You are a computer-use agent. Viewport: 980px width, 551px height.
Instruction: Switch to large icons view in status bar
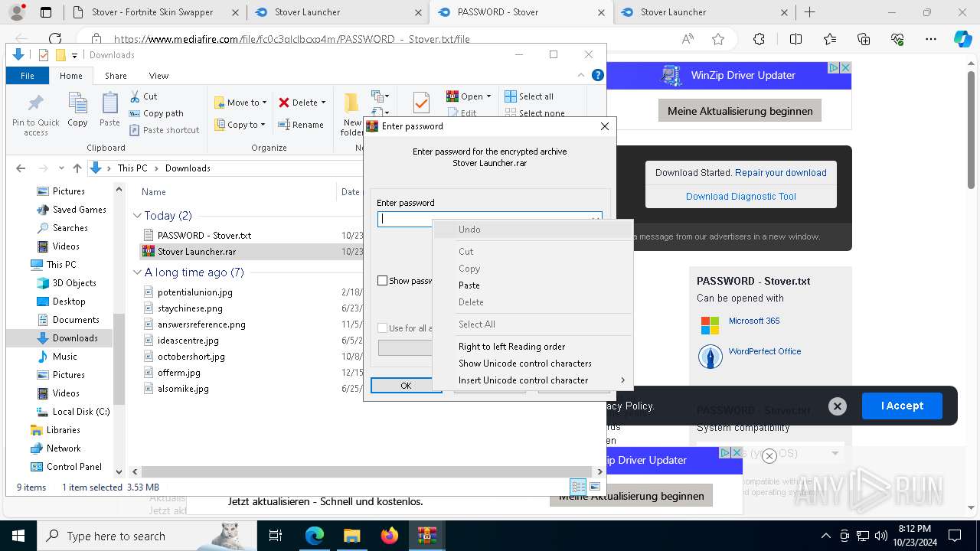[x=595, y=487]
